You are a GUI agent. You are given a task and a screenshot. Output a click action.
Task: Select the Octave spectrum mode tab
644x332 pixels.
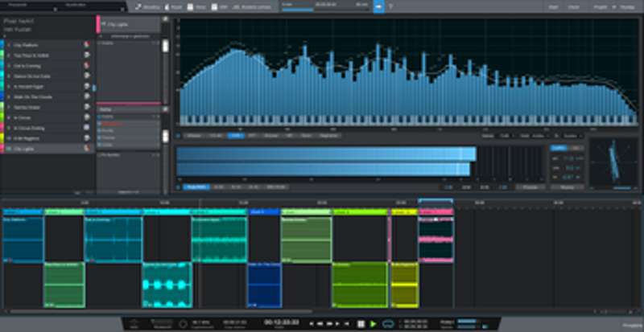[194, 135]
